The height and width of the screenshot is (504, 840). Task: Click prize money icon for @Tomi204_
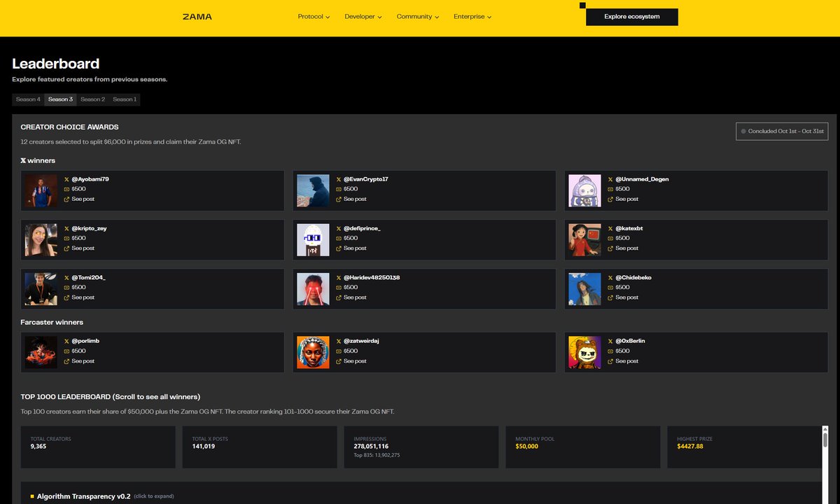point(66,288)
